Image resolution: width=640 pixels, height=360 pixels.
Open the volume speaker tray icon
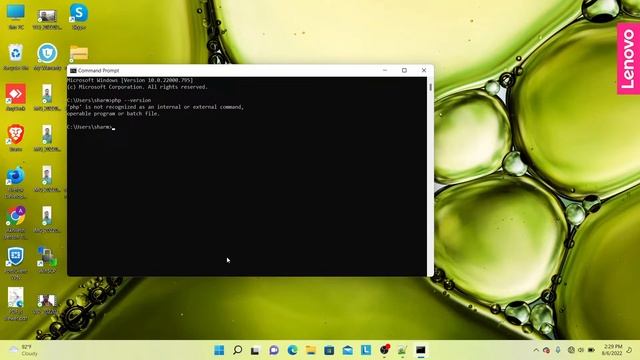click(581, 350)
